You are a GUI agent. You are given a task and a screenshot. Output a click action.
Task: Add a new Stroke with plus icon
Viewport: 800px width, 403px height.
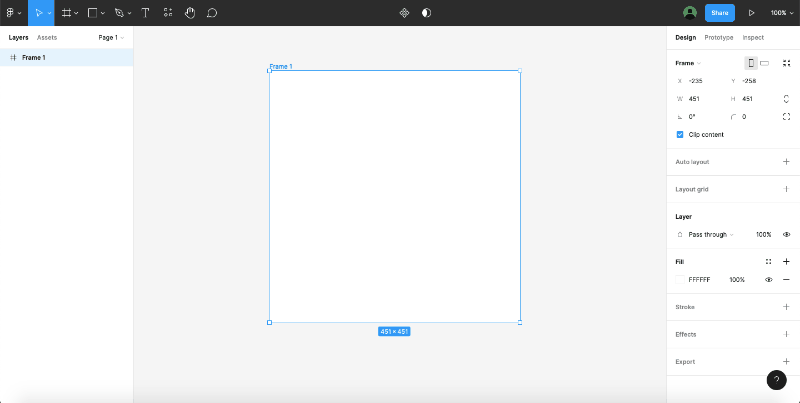pos(786,307)
